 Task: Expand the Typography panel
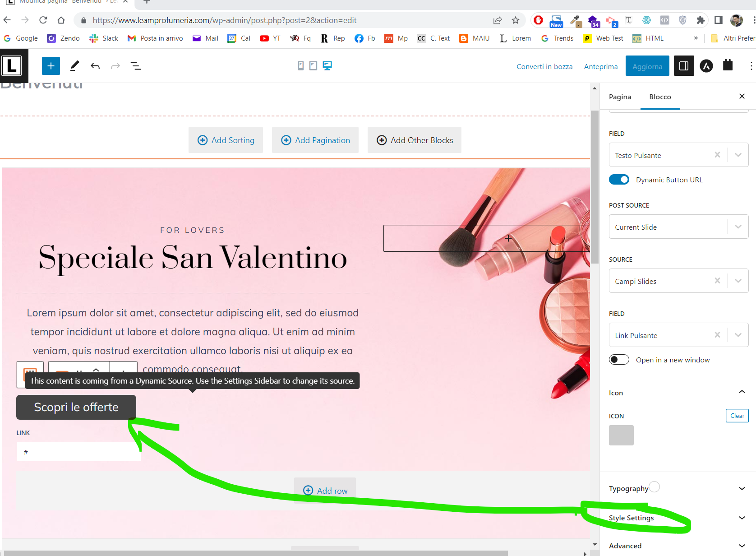[x=742, y=488]
